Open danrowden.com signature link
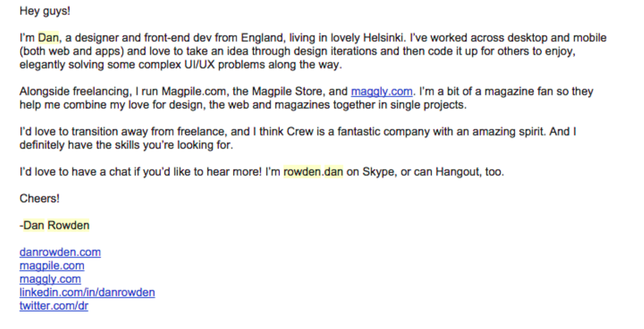The height and width of the screenshot is (329, 644). [x=60, y=252]
